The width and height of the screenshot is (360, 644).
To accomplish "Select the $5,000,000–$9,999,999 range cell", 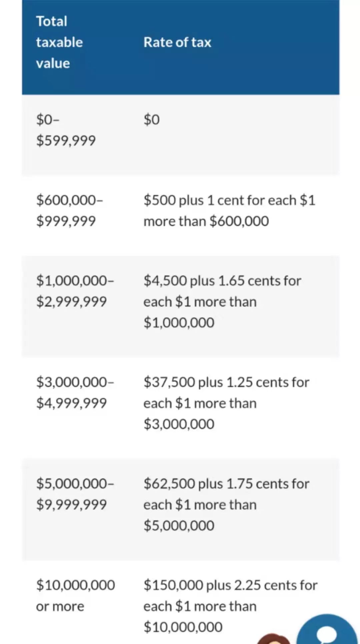I will point(75,494).
